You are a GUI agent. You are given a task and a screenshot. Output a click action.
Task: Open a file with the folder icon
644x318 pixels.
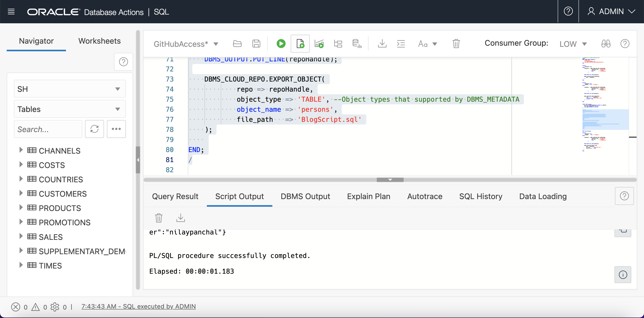coord(237,44)
